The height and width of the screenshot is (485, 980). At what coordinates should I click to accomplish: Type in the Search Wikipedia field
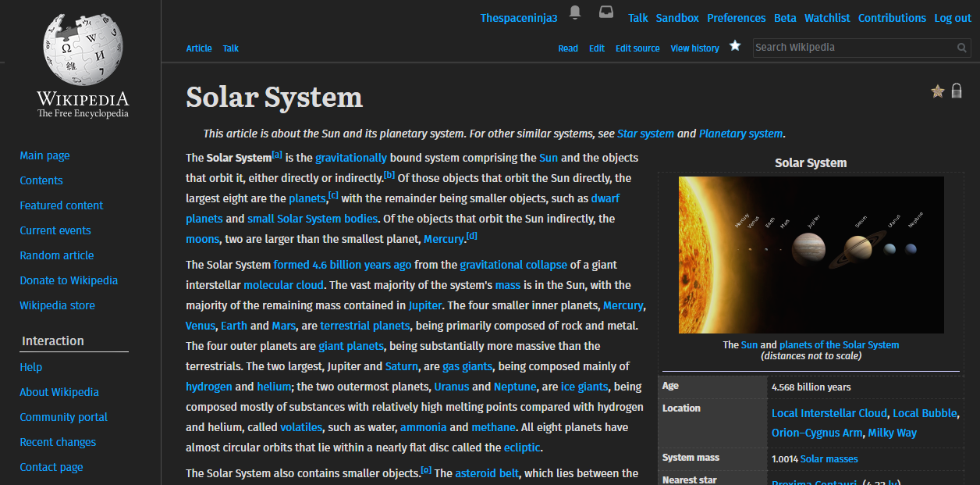pyautogui.click(x=853, y=48)
